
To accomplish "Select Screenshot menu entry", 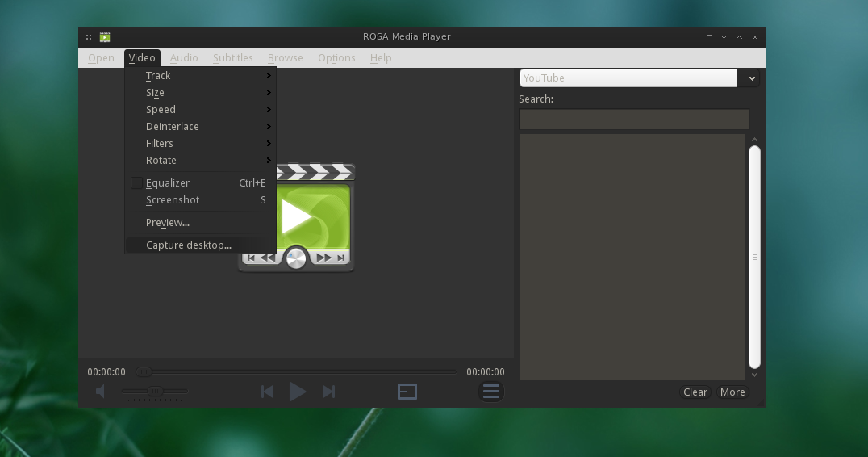I will [200, 200].
